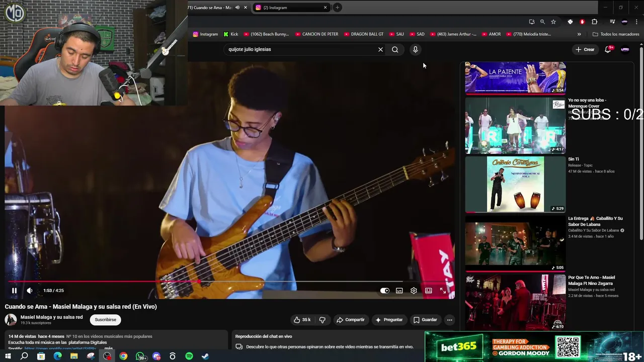Play 'Yo no soy una loba' thumbnail
The image size is (644, 362).
(x=515, y=125)
